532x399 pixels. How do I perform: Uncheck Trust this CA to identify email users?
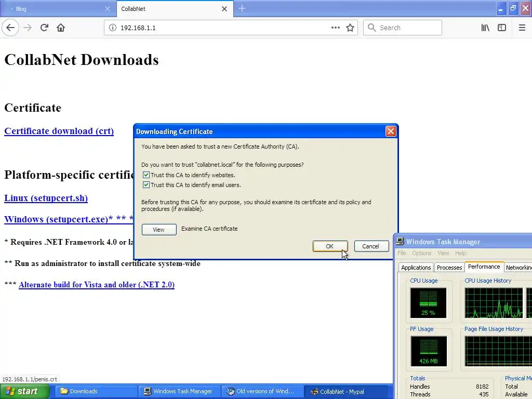tap(146, 185)
